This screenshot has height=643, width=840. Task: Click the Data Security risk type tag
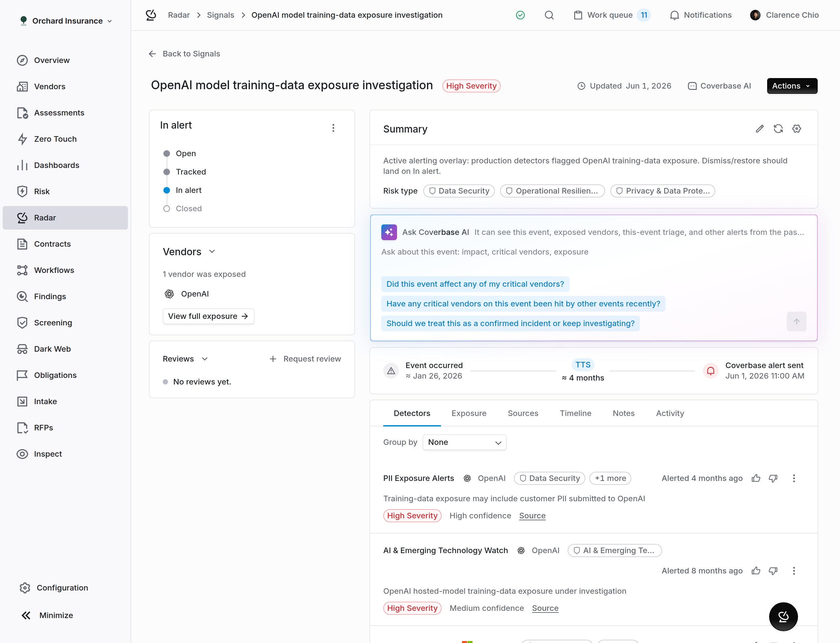459,191
